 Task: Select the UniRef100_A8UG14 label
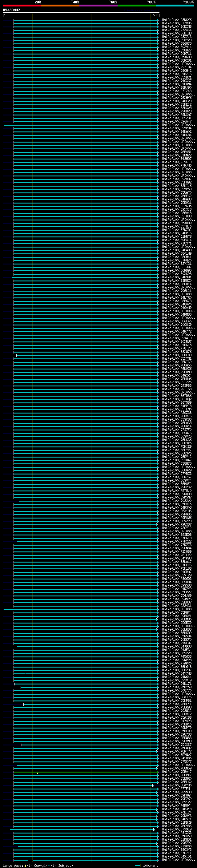pyautogui.click(x=177, y=426)
